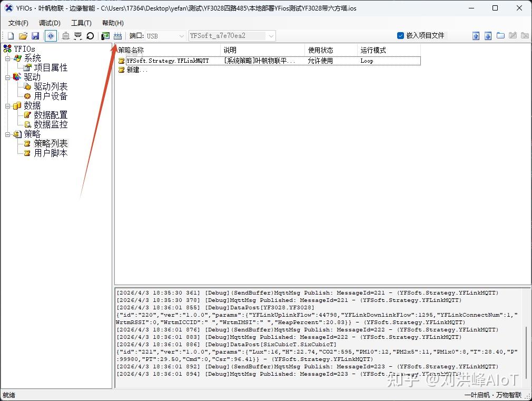
Task: Collapse the 驱动 tree node
Action: coord(7,77)
